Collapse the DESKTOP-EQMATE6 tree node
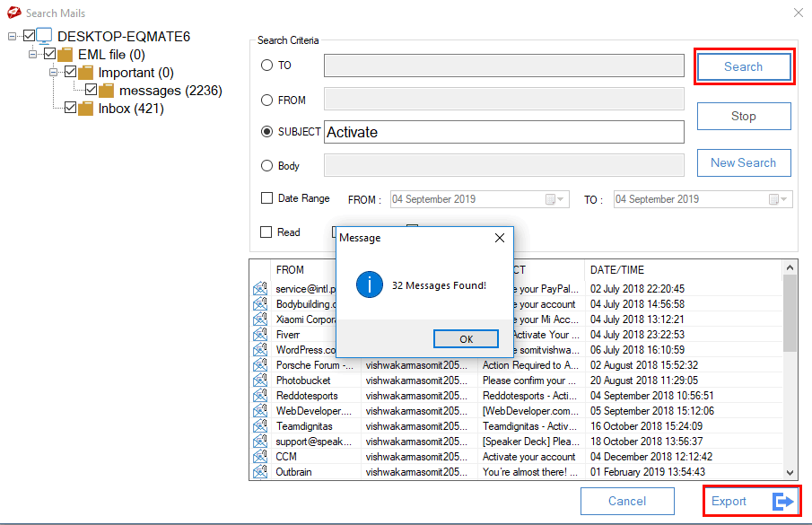This screenshot has height=525, width=812. pos(13,37)
